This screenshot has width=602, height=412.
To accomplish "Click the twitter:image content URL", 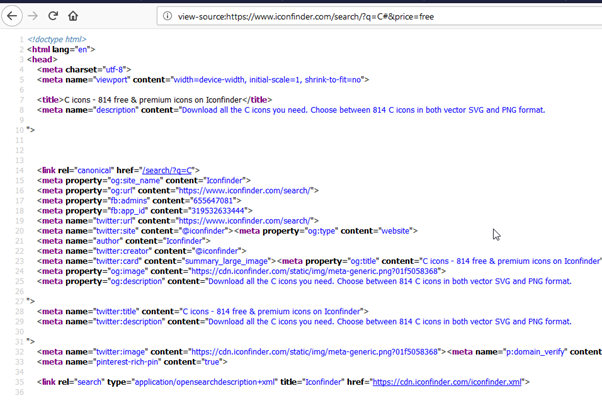I will (314, 352).
